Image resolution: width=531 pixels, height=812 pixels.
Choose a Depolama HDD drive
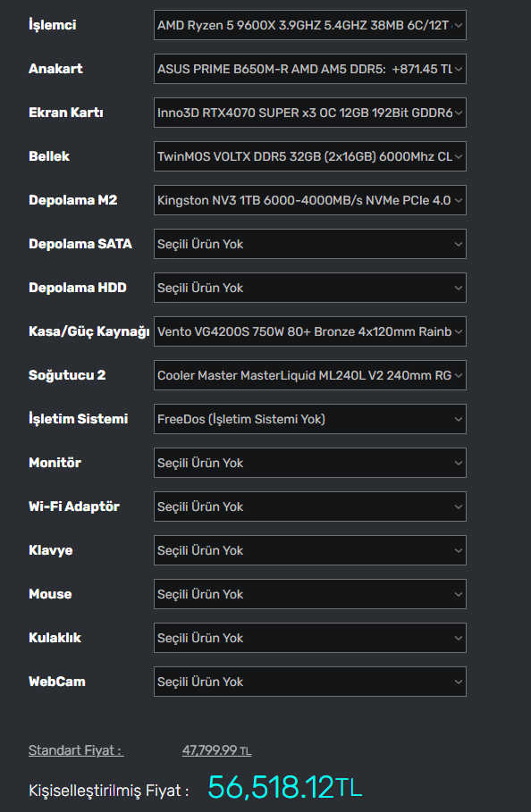coord(310,288)
